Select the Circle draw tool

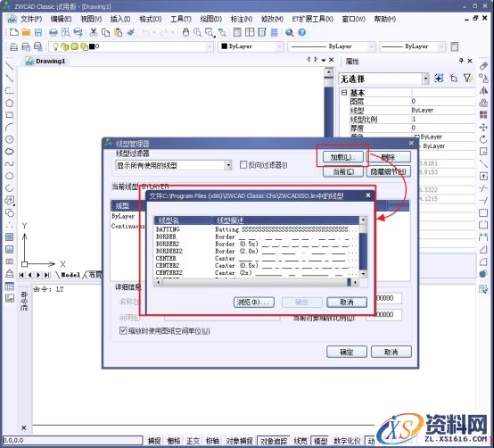10,139
